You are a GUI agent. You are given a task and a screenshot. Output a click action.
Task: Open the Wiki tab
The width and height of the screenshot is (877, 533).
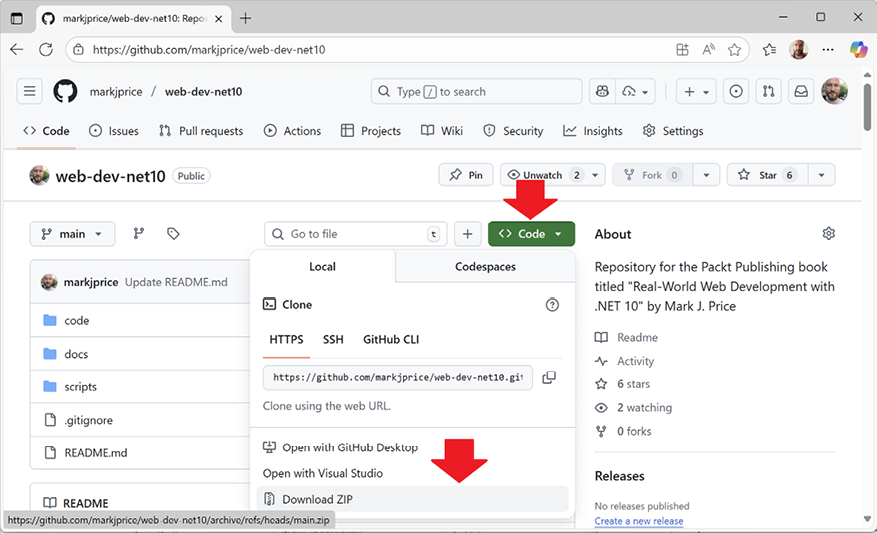point(442,131)
